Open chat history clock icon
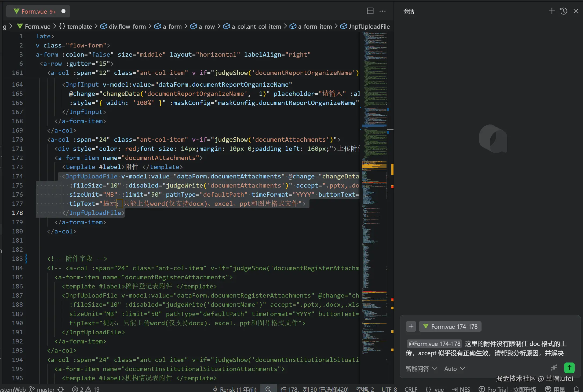Screen dimensions: 583x392 coord(564,11)
